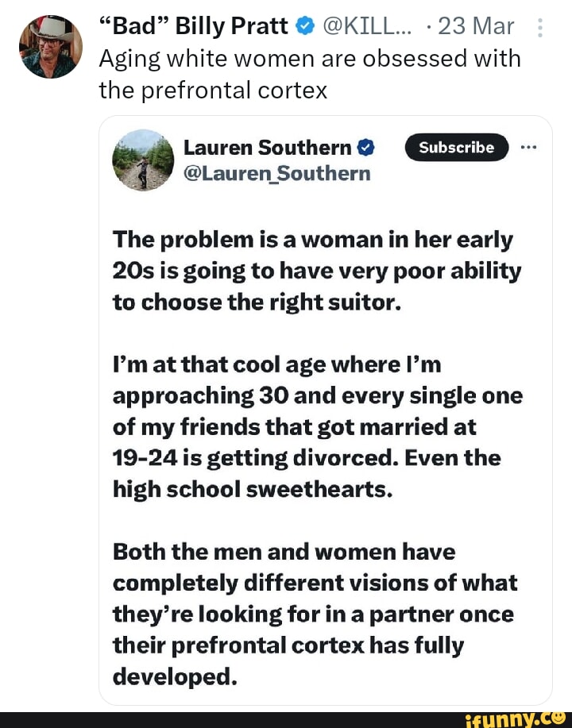Screen dimensions: 572x728
Task: Click Lauren Southern's blue verified checkmark
Action: tap(365, 148)
